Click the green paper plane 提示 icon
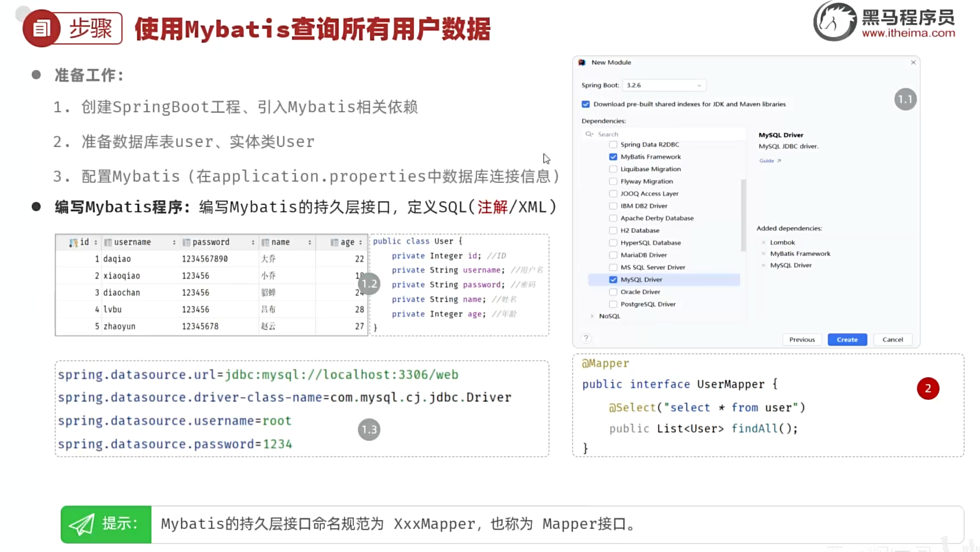The width and height of the screenshot is (980, 552). (82, 524)
